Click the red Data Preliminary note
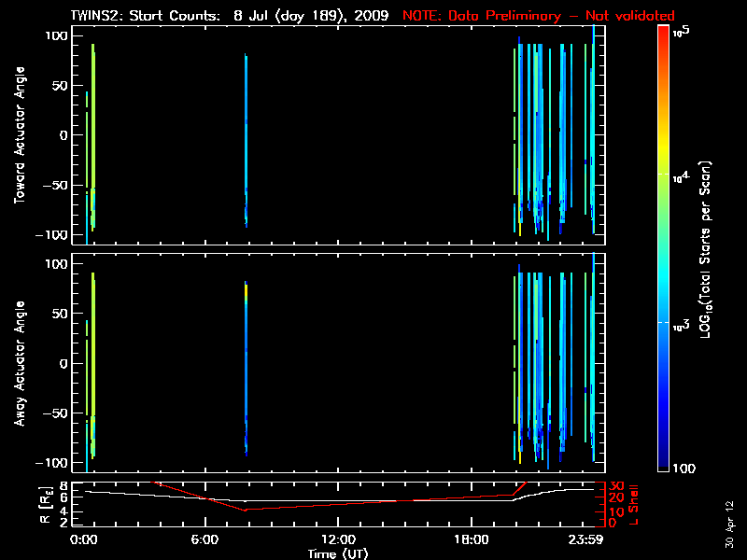Viewport: 747px width, 560px height. pos(538,16)
